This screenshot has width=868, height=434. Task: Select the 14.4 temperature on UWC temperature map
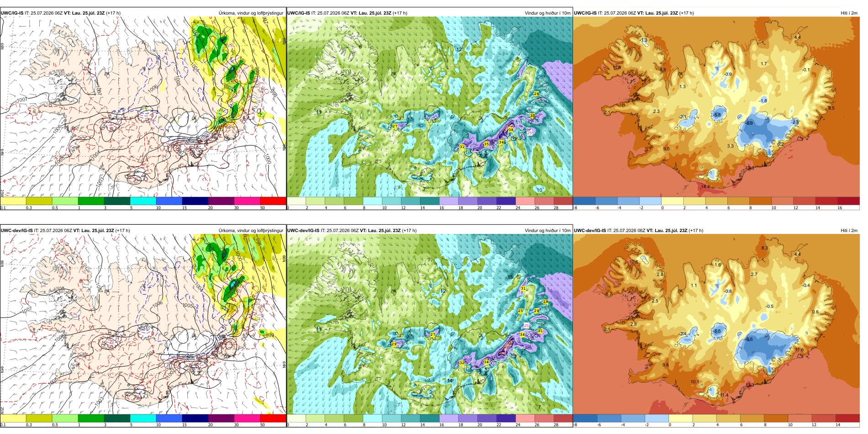coord(705,187)
